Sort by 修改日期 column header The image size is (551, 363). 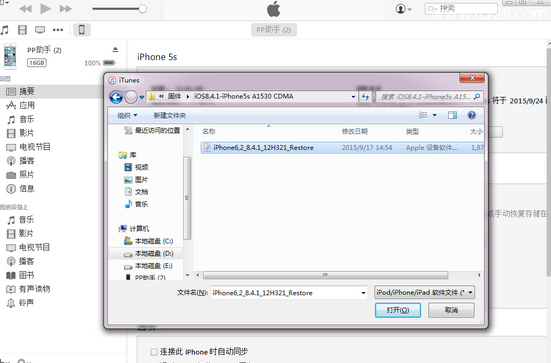point(370,131)
